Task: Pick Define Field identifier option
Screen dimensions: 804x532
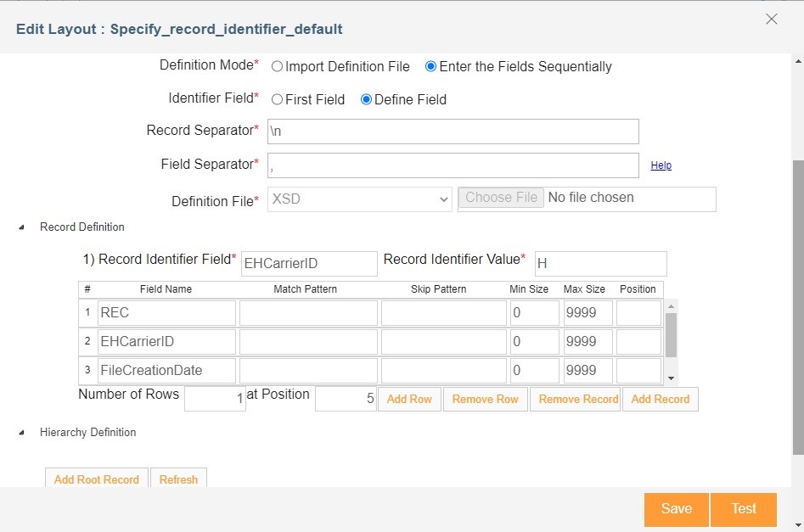Action: [x=366, y=99]
